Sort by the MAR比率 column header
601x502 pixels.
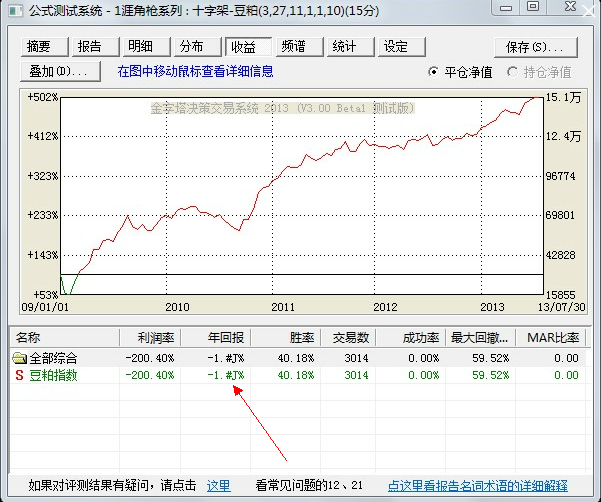click(x=551, y=338)
